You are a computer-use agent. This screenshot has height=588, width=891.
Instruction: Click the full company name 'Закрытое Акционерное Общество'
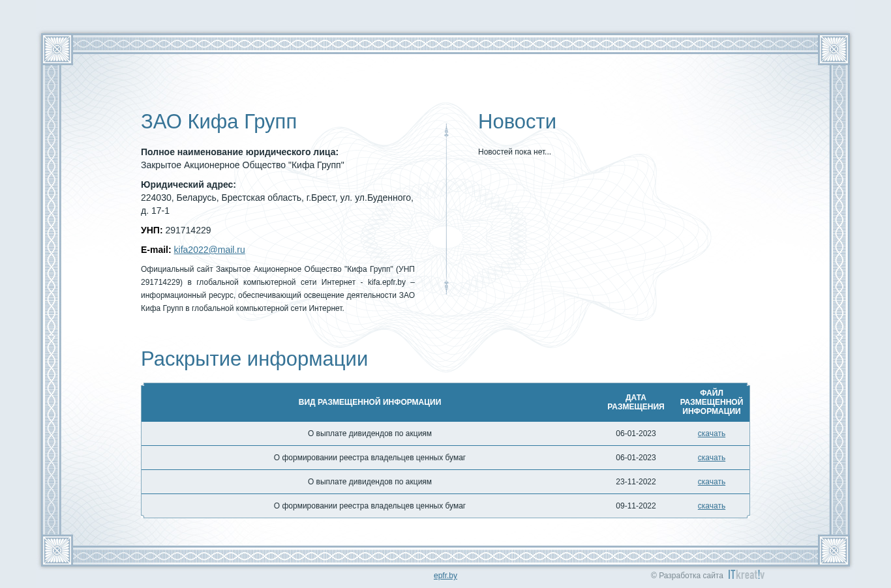tap(243, 165)
